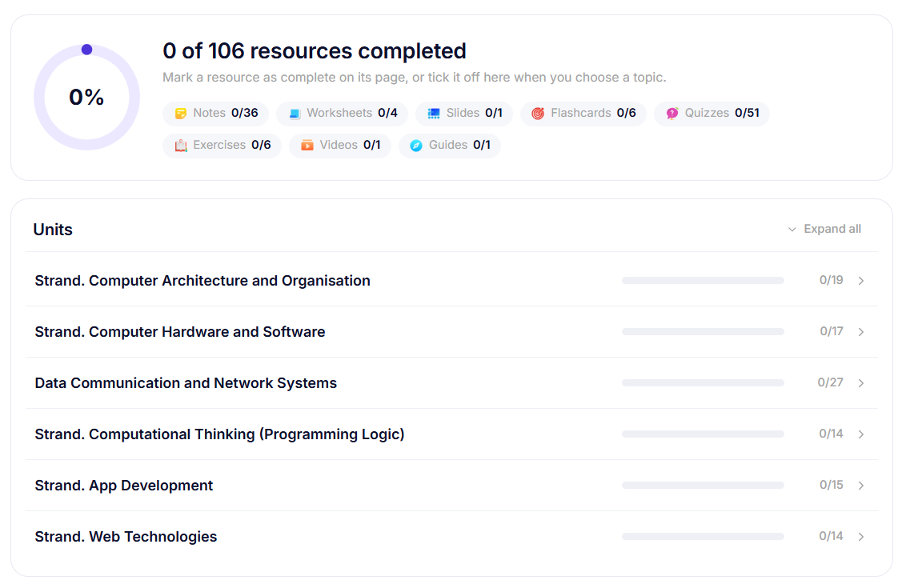Click the pink Quizzes icon

pos(672,114)
